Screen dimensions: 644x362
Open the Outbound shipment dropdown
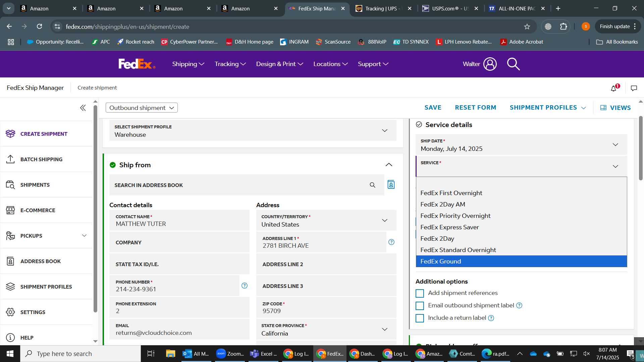pyautogui.click(x=142, y=108)
